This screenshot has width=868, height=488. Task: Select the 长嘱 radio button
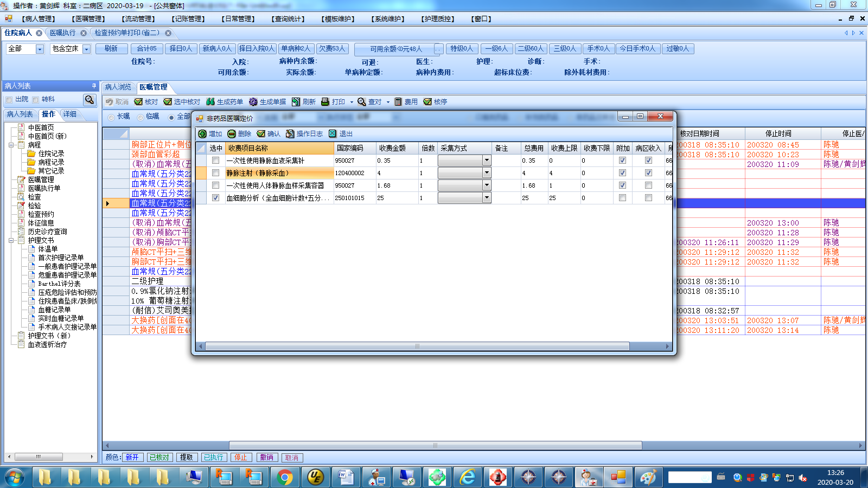pos(111,117)
